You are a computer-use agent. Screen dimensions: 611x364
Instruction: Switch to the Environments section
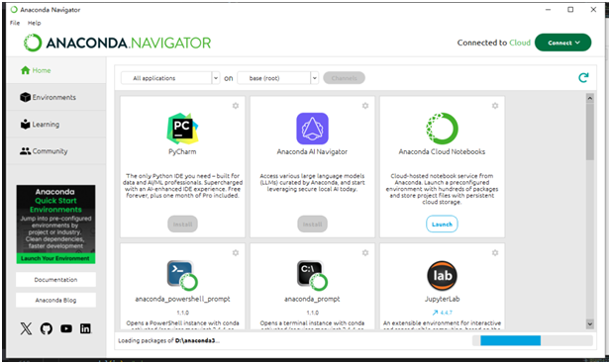[56, 97]
